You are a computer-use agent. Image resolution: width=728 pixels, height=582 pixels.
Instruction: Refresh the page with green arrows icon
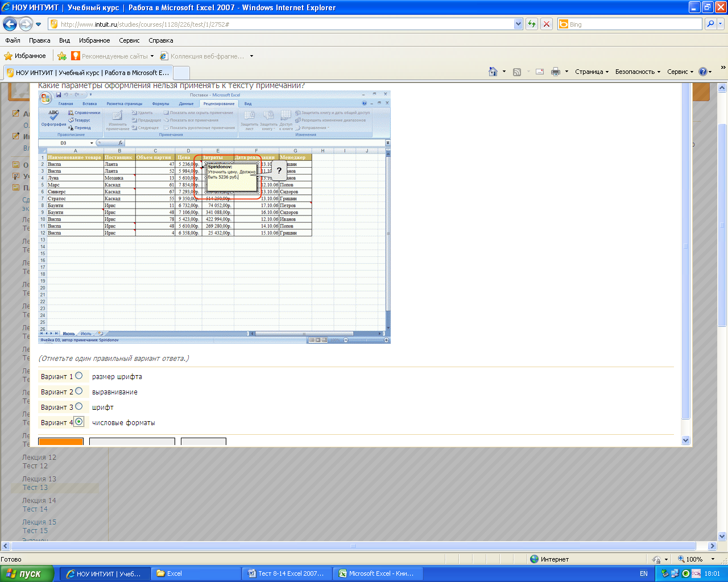tap(532, 24)
